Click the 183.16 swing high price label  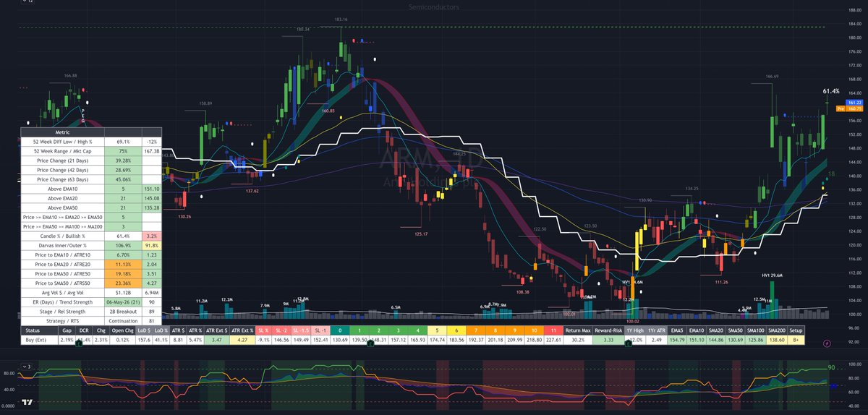(341, 20)
